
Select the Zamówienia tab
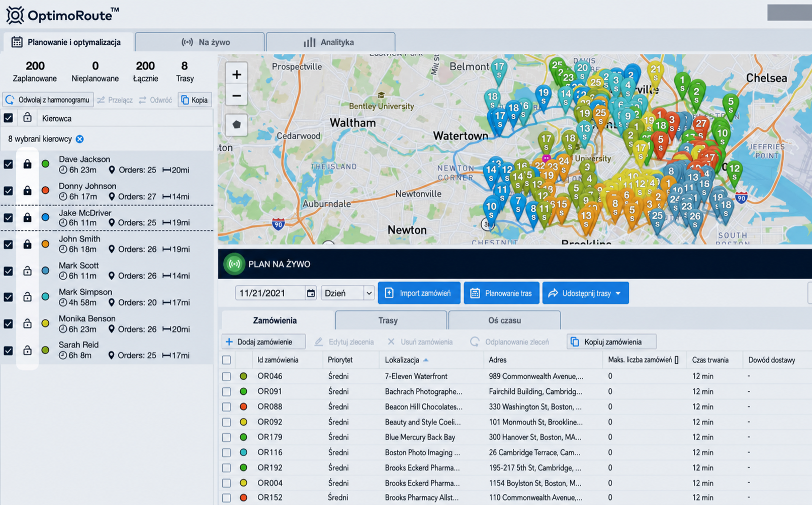coord(277,320)
